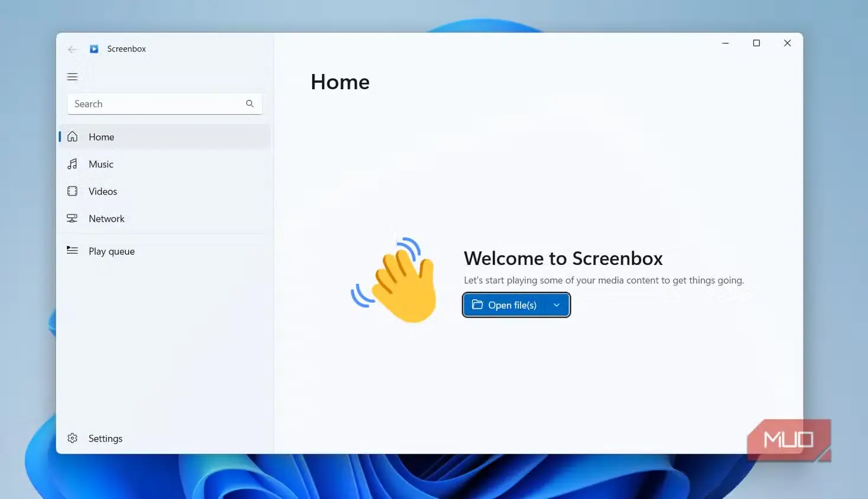
Task: Close the Screenbox window
Action: coord(787,43)
